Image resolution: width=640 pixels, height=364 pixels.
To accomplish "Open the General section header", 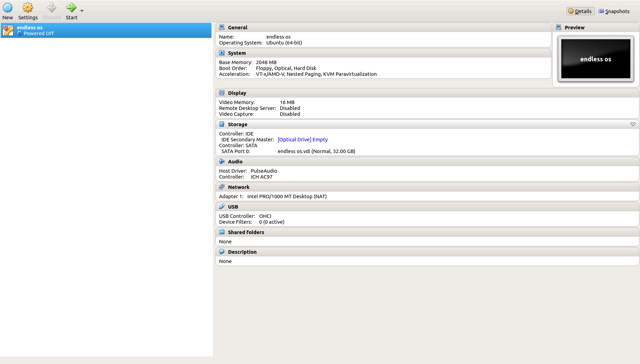I will 383,28.
